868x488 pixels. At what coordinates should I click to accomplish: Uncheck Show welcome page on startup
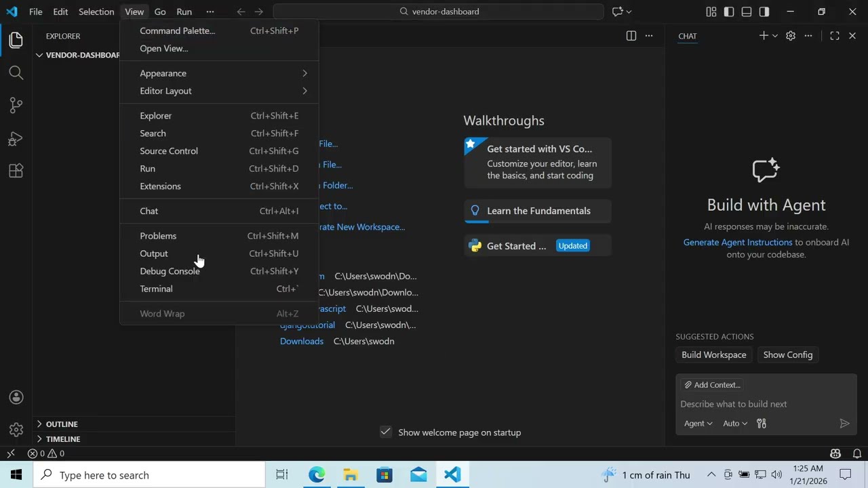tap(386, 432)
